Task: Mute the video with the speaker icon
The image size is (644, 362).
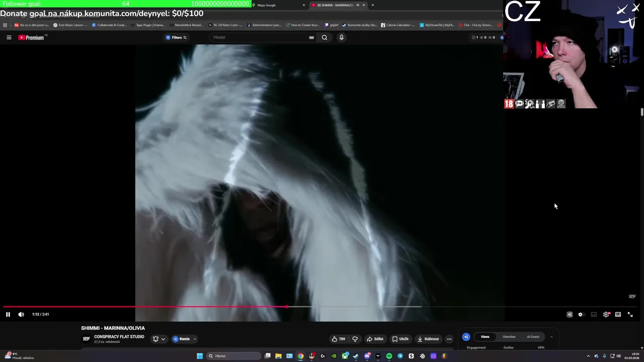Action: (21, 314)
